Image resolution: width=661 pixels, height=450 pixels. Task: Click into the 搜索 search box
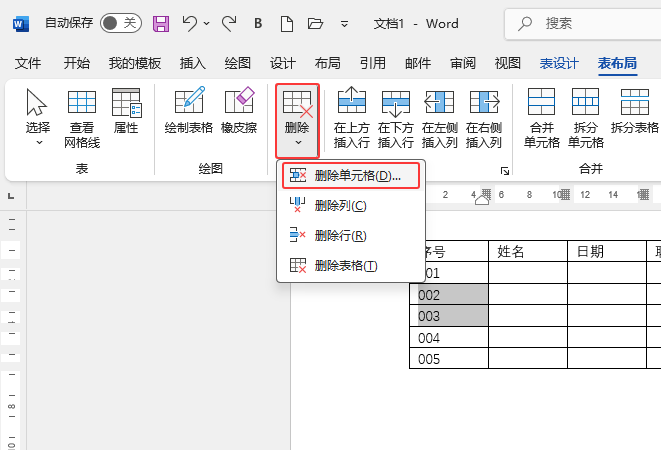point(583,24)
